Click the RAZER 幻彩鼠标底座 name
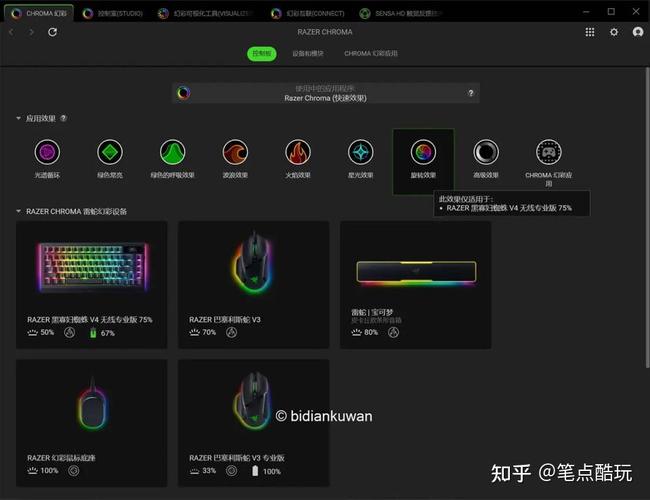650x500 pixels. click(x=61, y=458)
